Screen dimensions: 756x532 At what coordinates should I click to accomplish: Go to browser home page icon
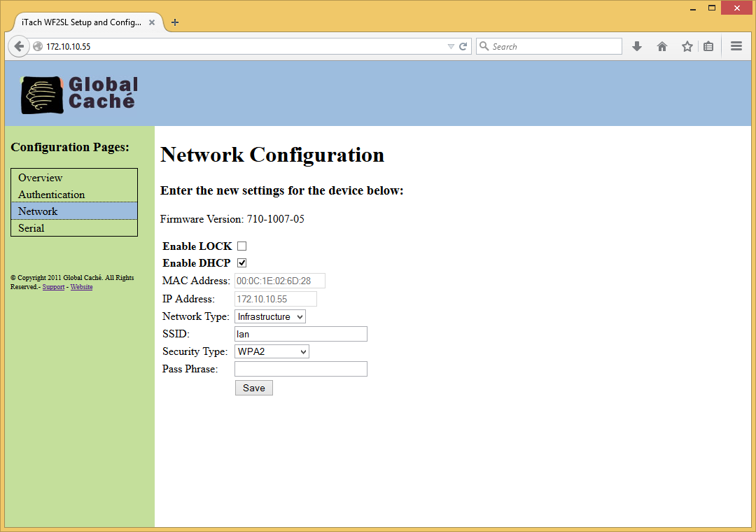662,46
